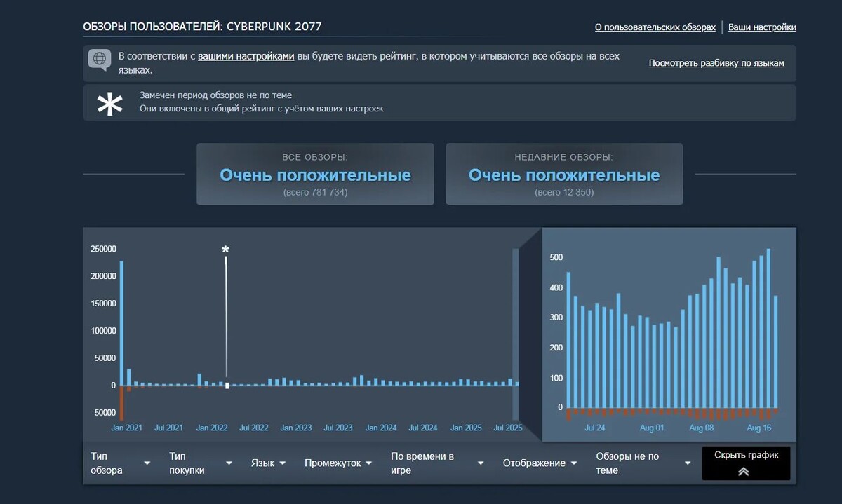Select the ВСЕ ОБЗОРЫ summary box
Viewport: 842px width, 504px height.
(x=314, y=174)
